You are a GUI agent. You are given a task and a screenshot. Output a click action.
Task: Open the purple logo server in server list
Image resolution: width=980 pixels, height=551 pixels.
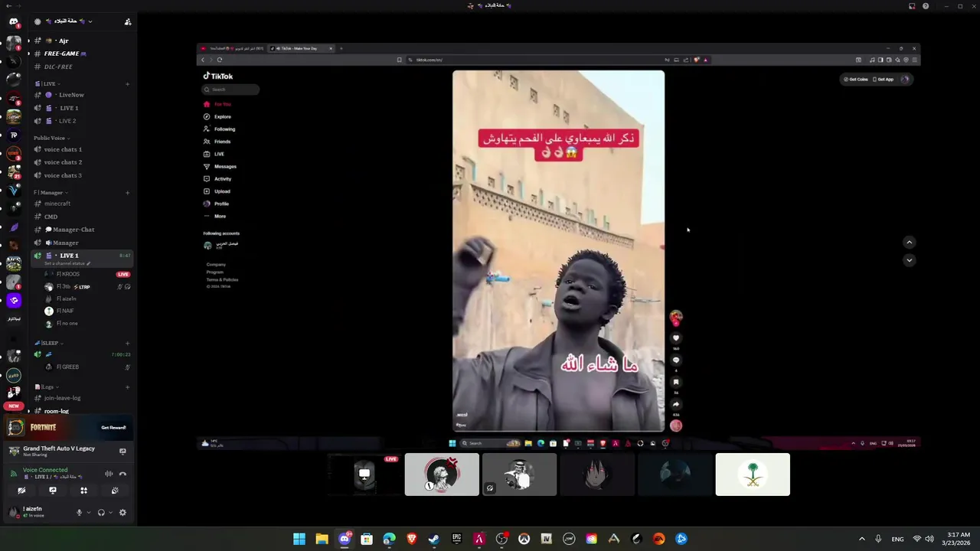click(x=14, y=300)
